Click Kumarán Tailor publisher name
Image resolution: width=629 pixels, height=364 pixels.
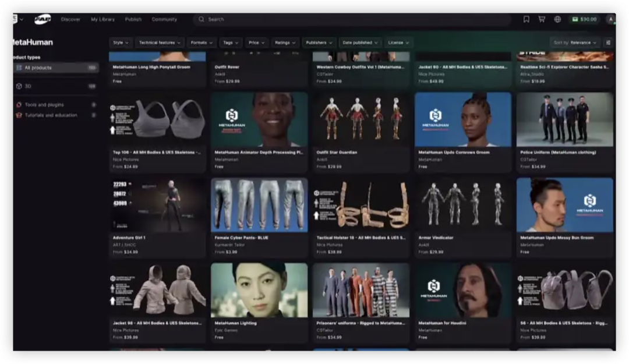point(229,245)
